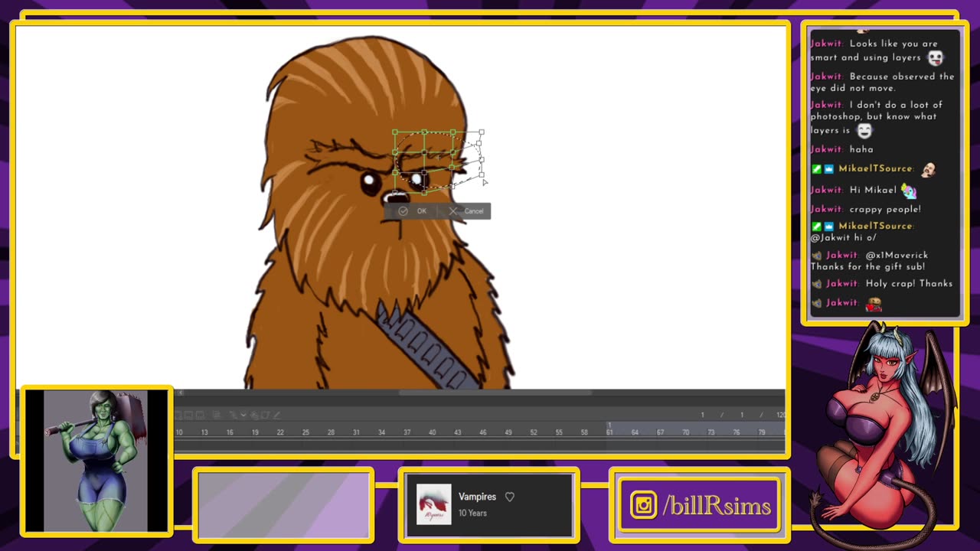
Task: Open the Vampires album cover thumbnail
Action: click(x=433, y=504)
